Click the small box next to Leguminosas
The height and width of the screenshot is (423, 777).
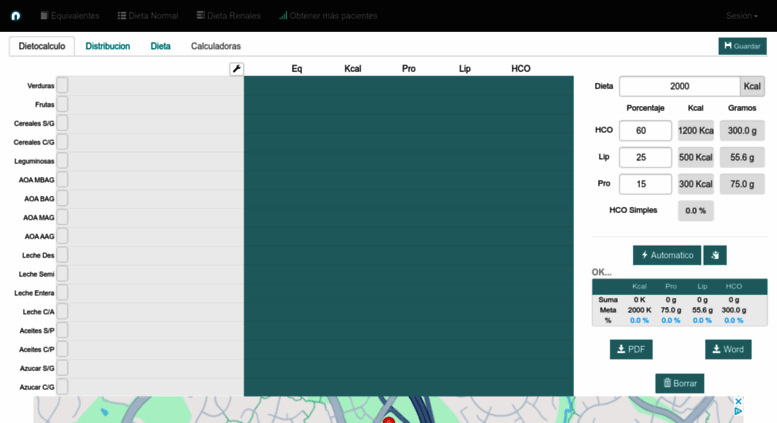point(62,161)
